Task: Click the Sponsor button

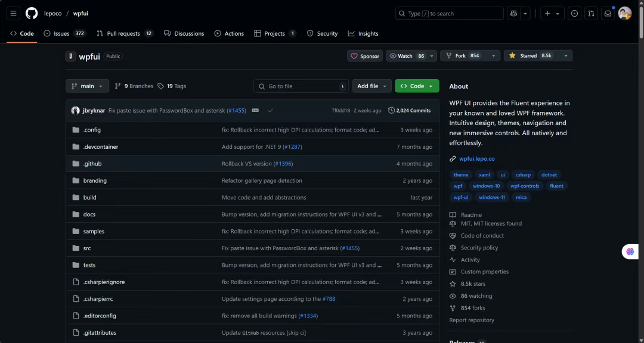Action: (x=365, y=56)
